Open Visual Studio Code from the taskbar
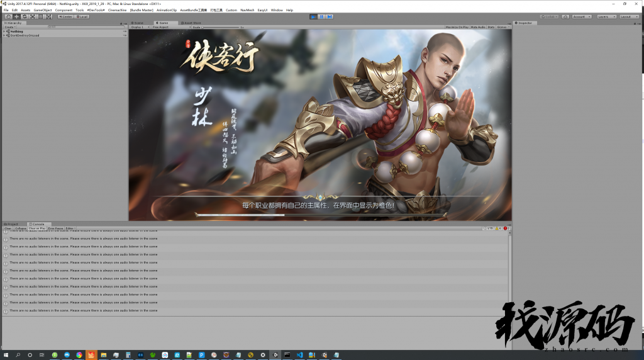 [299, 355]
